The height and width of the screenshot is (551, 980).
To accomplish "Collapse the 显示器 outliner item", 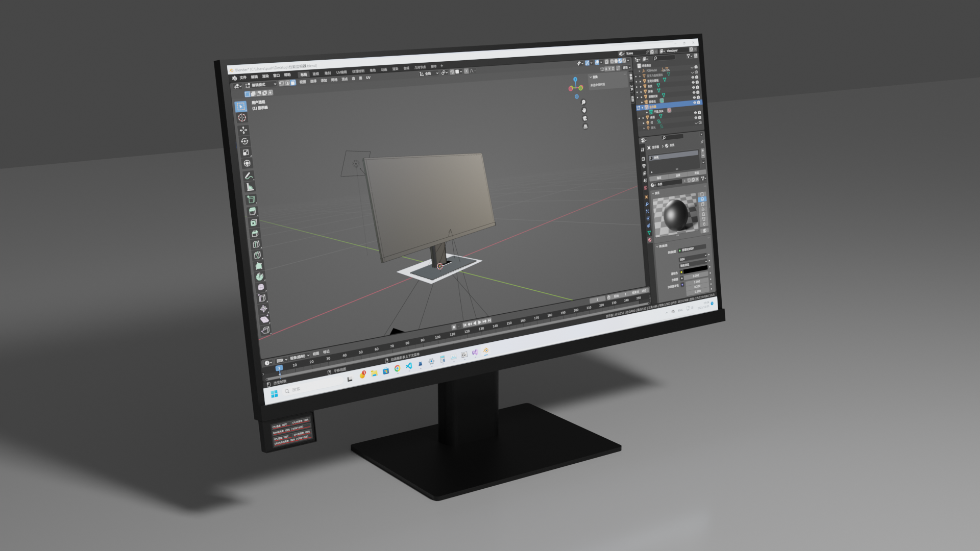I will (643, 108).
